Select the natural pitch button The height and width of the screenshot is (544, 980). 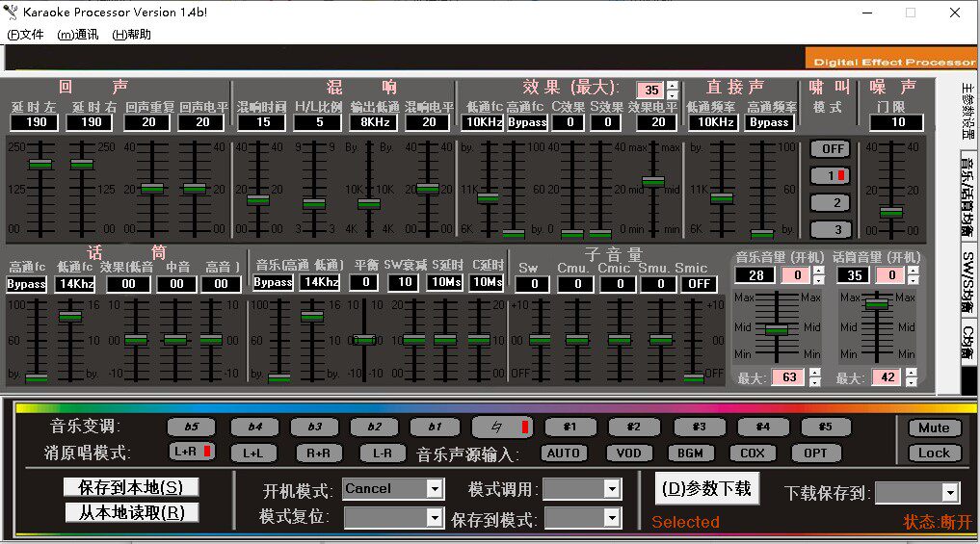pos(502,427)
